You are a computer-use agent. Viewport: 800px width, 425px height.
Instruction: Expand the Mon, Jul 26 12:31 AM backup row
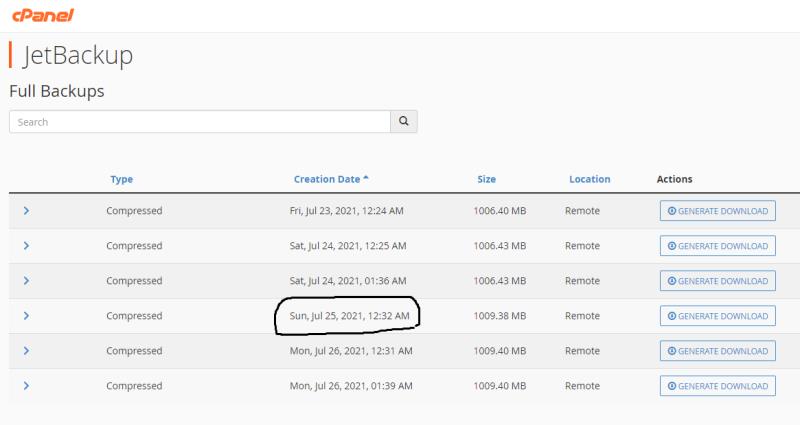coord(26,351)
